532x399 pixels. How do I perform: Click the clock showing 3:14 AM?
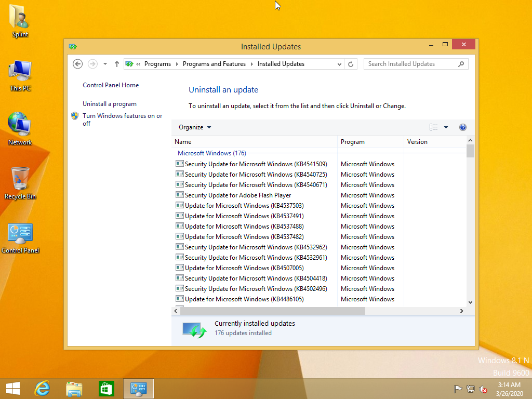point(509,385)
